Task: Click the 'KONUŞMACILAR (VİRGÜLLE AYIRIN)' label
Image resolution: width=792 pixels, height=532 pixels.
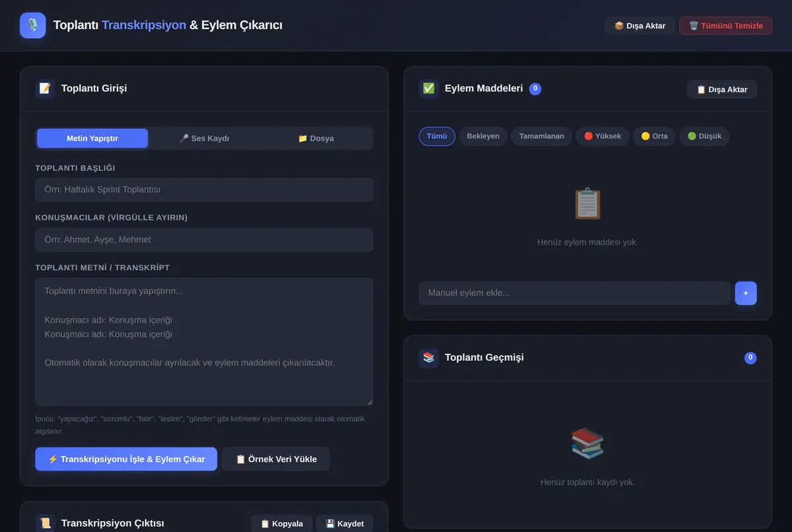Action: (112, 217)
